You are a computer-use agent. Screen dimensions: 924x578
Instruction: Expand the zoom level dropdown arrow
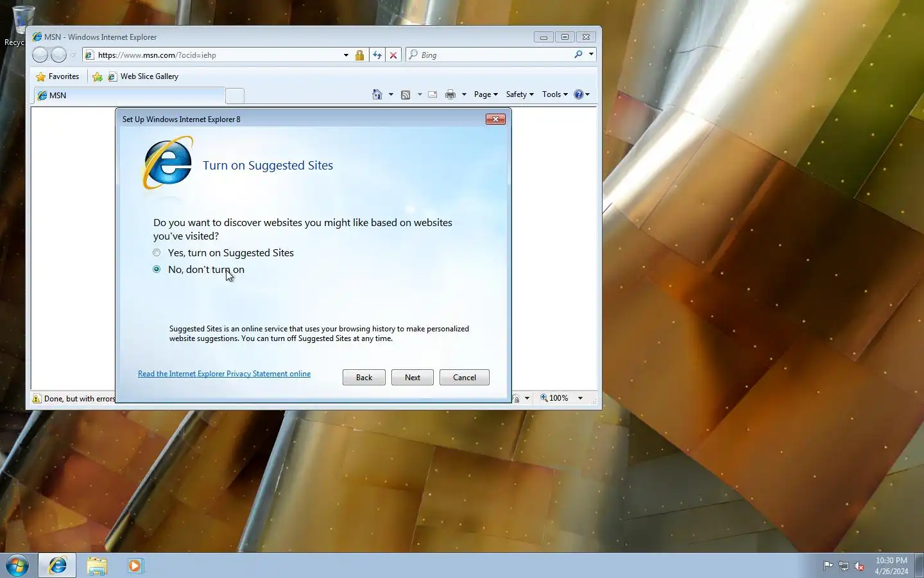coord(580,398)
